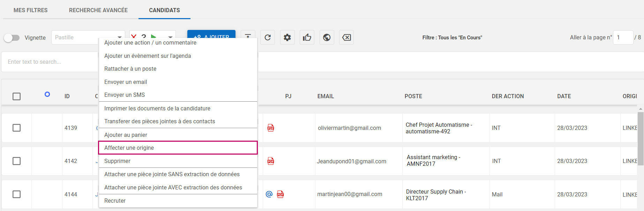Image resolution: width=644 pixels, height=211 pixels.
Task: Open the status icons dropdown arrow
Action: coord(170,36)
